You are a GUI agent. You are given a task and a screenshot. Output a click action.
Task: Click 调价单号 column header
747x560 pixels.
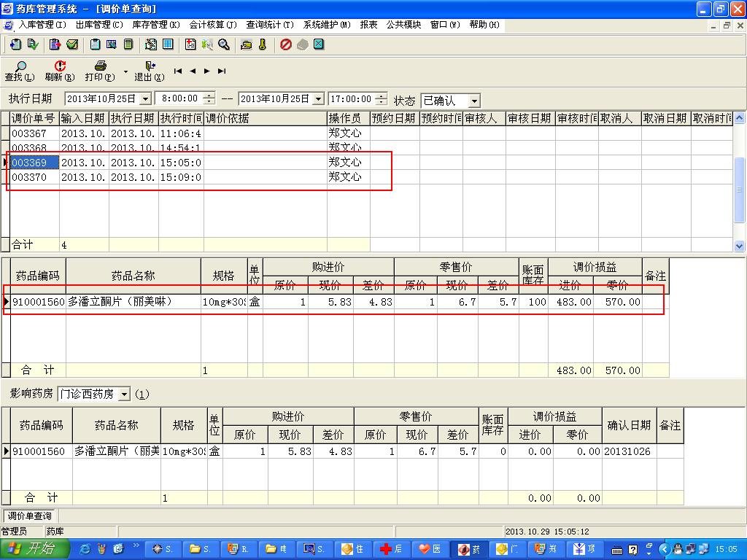pyautogui.click(x=34, y=118)
